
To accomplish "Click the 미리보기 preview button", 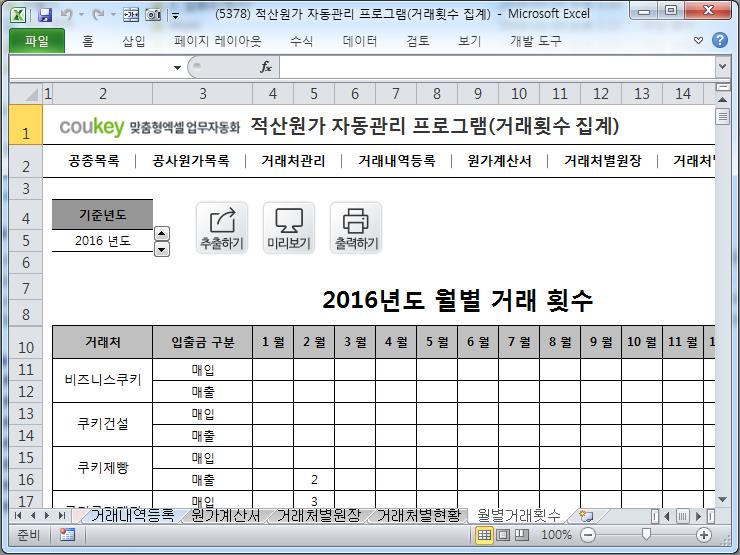I will [x=289, y=228].
